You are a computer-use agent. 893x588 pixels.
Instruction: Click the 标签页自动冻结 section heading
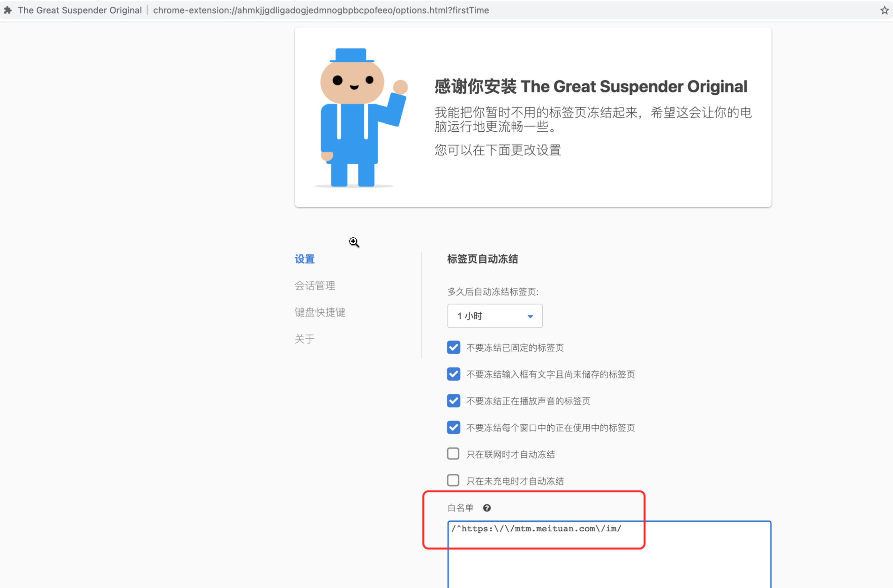pos(482,259)
